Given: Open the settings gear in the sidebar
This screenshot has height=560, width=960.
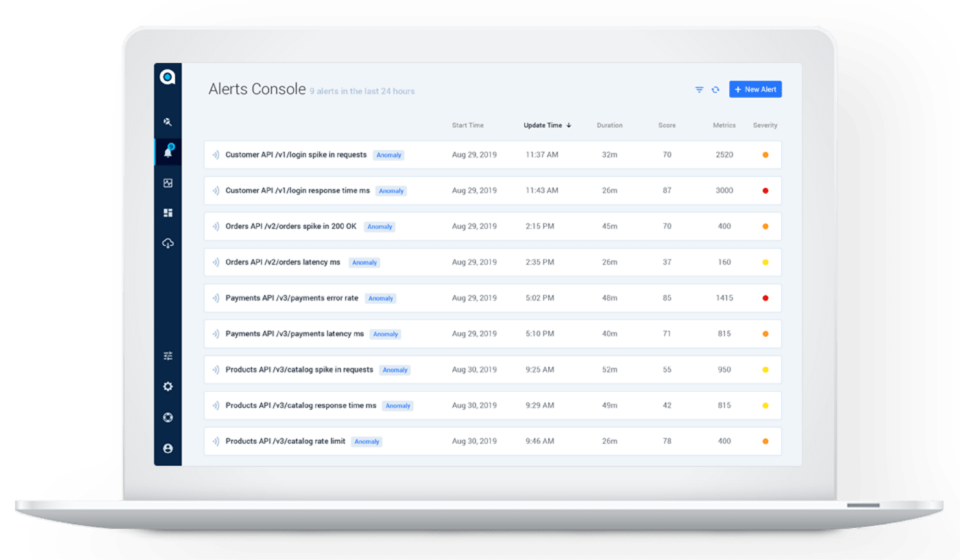Looking at the screenshot, I should point(168,387).
